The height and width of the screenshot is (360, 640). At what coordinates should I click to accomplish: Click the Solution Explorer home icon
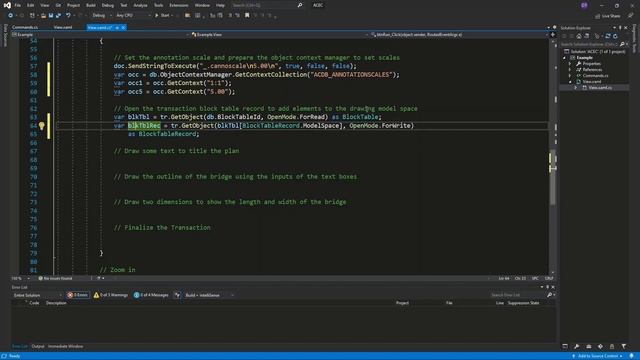click(579, 36)
